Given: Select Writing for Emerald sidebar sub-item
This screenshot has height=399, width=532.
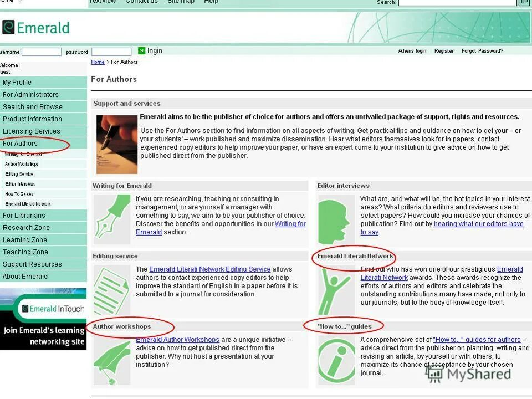Looking at the screenshot, I should (23, 155).
